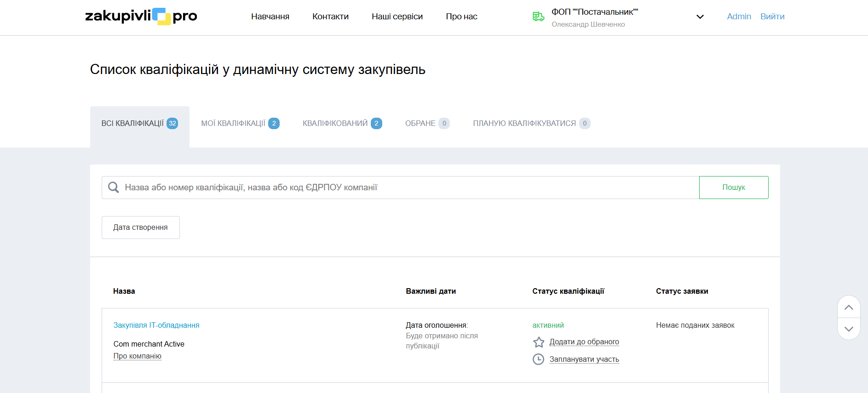Click the clock icon for planning participation
This screenshot has height=393, width=868.
point(538,359)
